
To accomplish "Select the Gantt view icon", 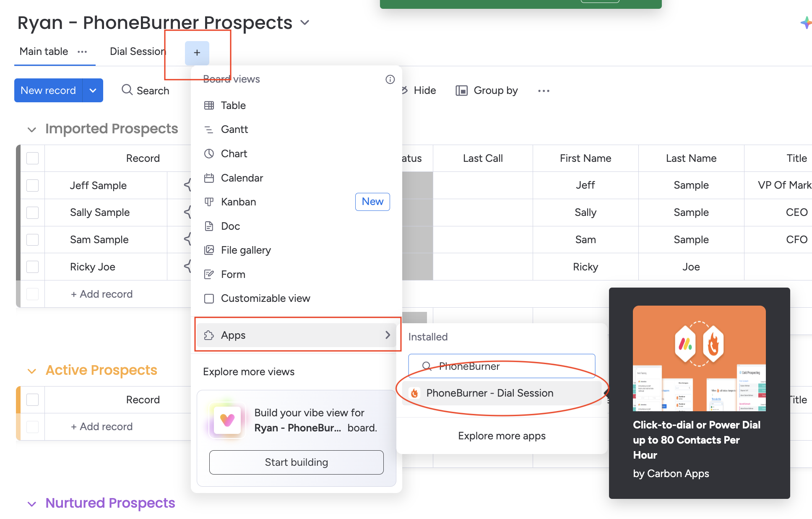I will 208,130.
